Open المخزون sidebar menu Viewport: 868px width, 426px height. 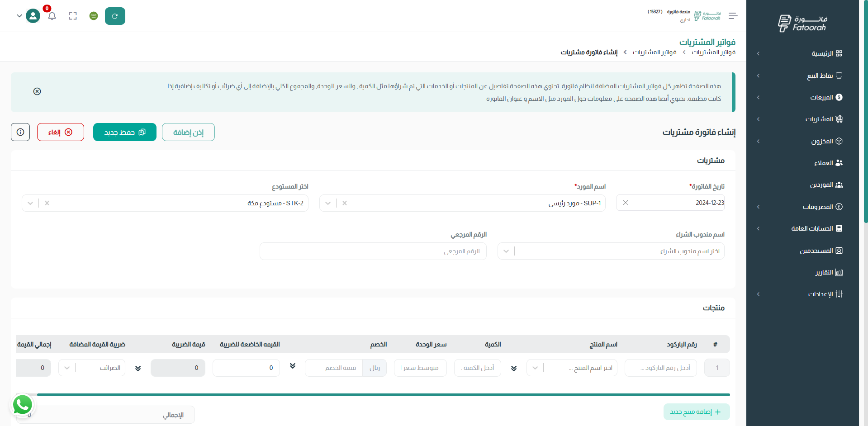click(826, 141)
